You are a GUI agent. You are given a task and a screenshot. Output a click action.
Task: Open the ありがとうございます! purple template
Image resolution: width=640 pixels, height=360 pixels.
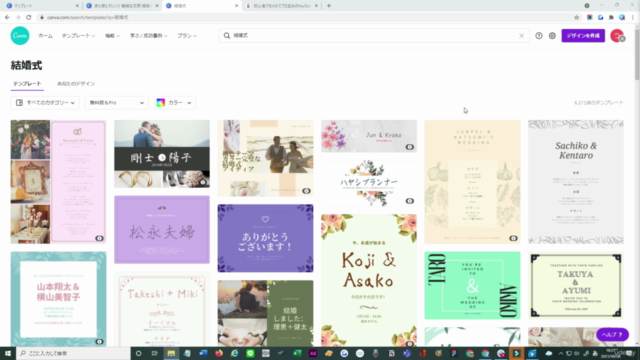point(265,238)
